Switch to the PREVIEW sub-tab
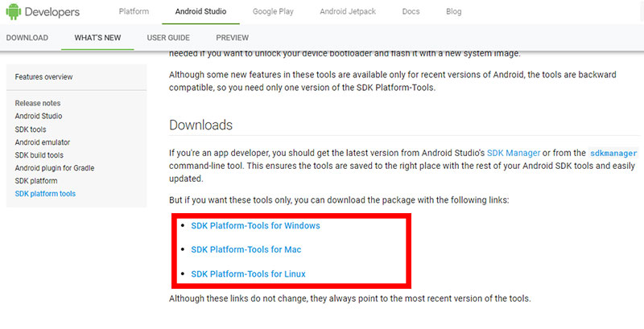Viewport: 644px width, 329px height. (x=233, y=38)
